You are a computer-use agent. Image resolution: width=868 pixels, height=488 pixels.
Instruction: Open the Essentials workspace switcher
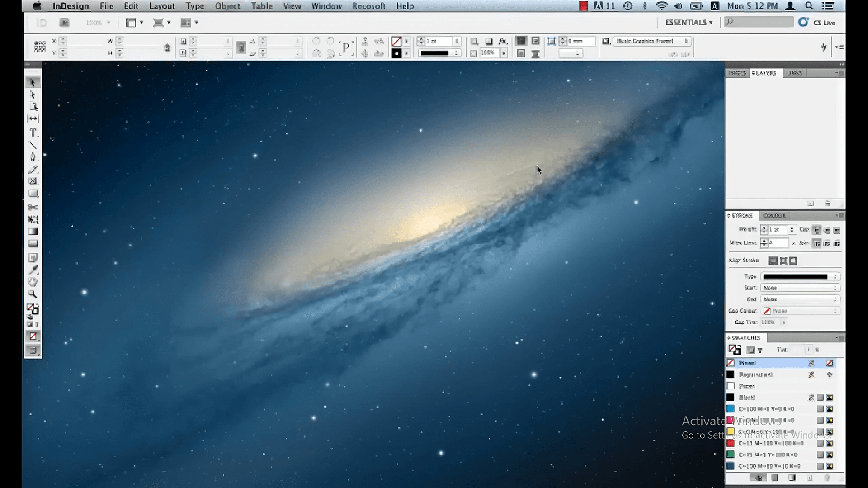pyautogui.click(x=689, y=22)
